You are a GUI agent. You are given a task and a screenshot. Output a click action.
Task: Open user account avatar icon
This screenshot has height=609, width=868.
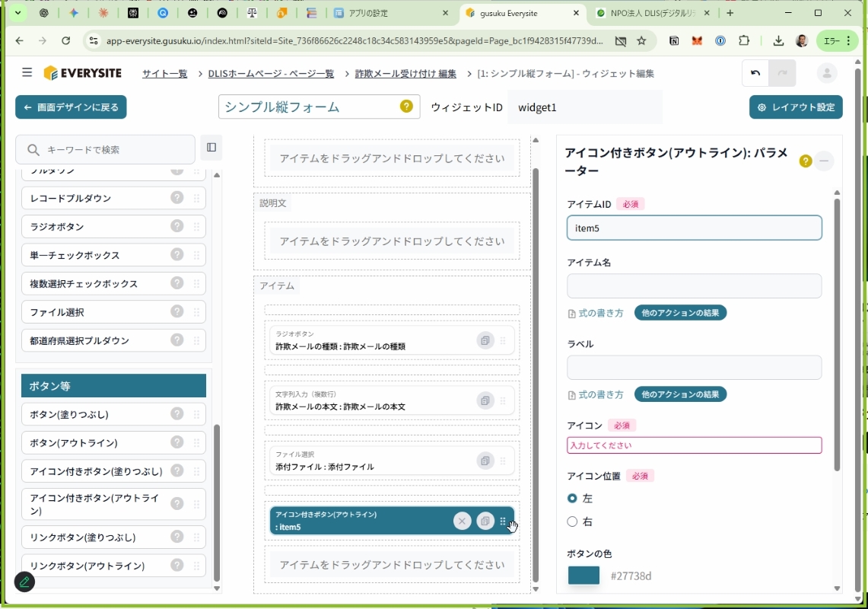pyautogui.click(x=826, y=73)
